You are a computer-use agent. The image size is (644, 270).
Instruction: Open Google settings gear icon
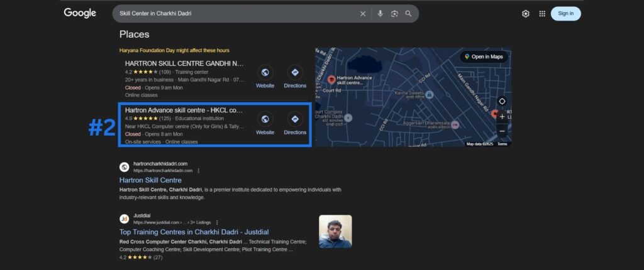(526, 14)
